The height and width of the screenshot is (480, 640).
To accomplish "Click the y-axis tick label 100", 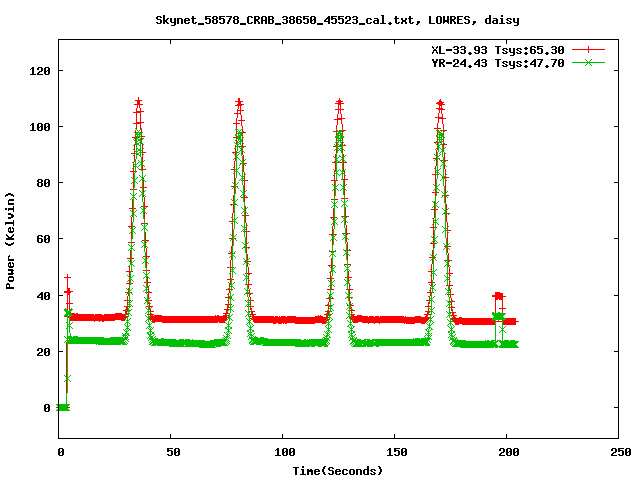I will click(40, 127).
